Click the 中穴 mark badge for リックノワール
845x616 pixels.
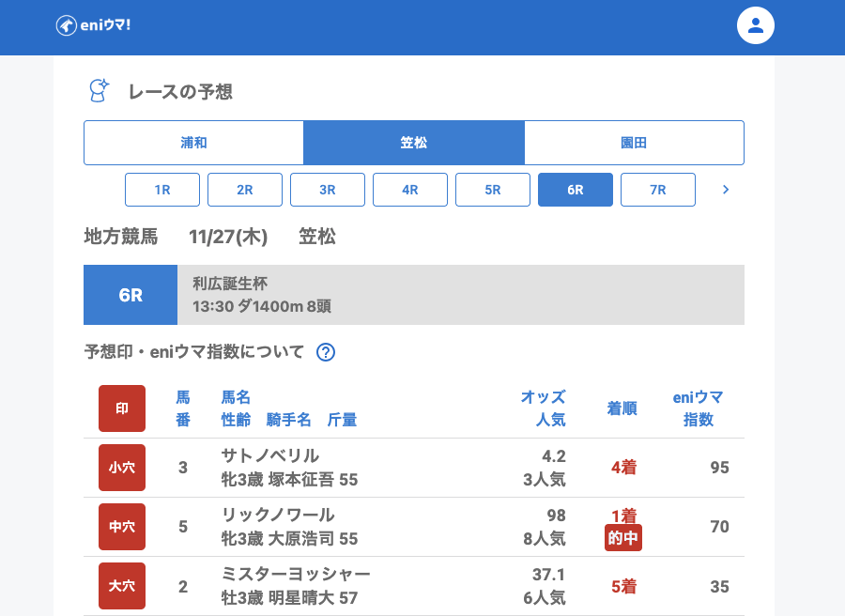pos(122,527)
